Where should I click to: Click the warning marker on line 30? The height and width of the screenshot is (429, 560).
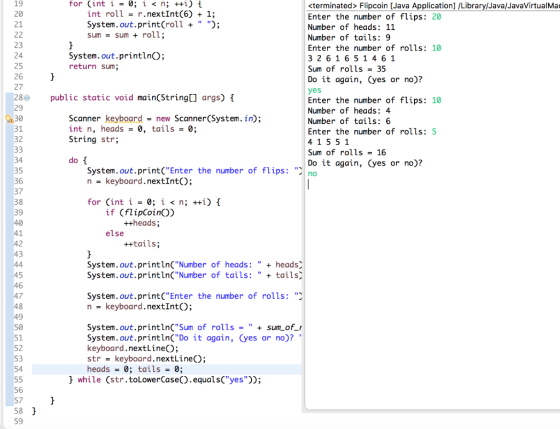tap(9, 119)
